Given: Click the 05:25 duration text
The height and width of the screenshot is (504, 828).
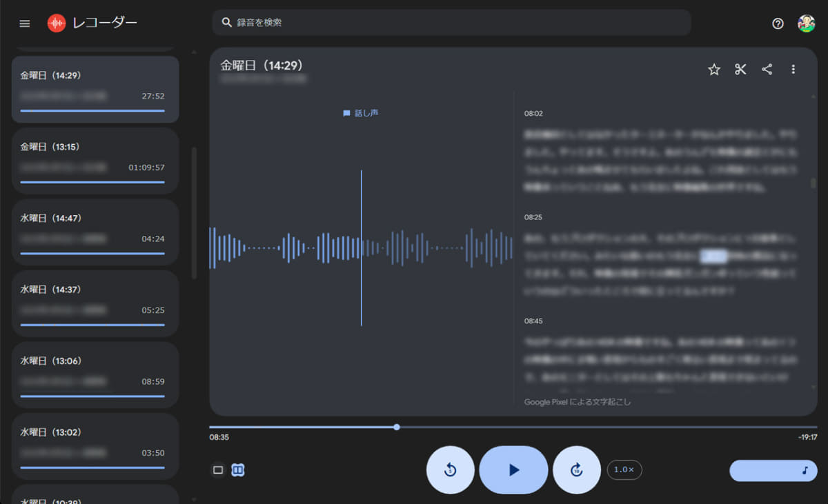Looking at the screenshot, I should click(153, 310).
